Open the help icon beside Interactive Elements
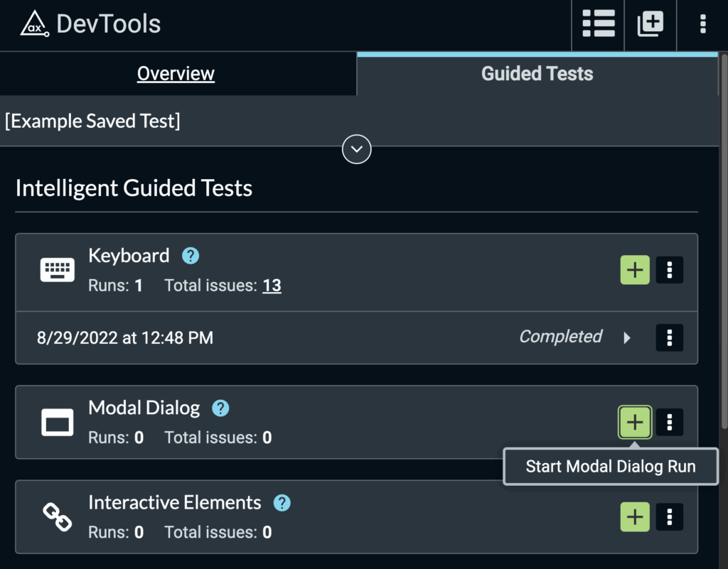Screen dimensions: 728x569 click(x=282, y=502)
